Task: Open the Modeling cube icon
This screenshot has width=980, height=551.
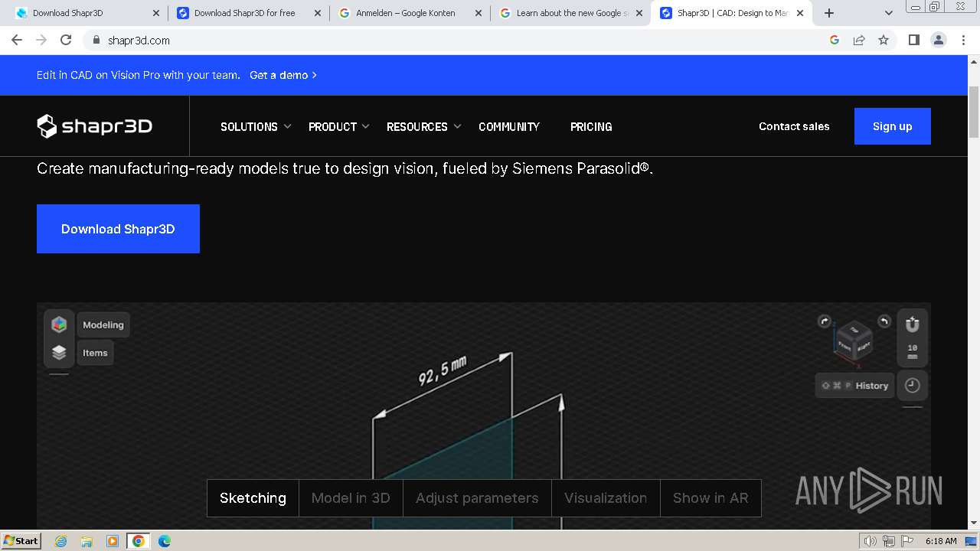Action: (x=59, y=324)
